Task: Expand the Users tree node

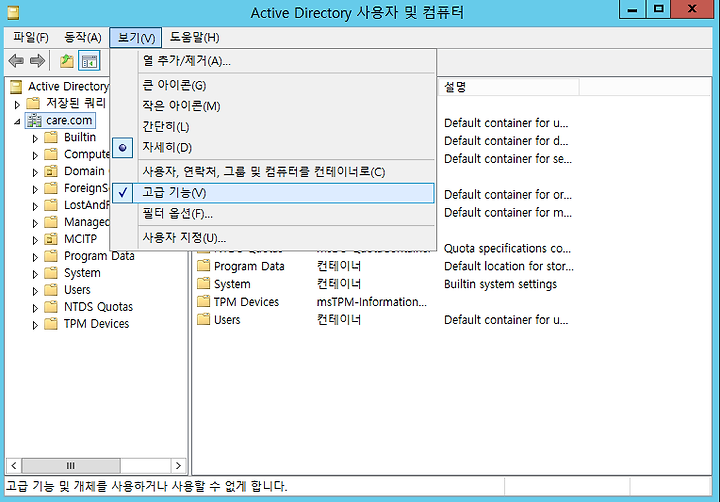Action: click(x=35, y=292)
